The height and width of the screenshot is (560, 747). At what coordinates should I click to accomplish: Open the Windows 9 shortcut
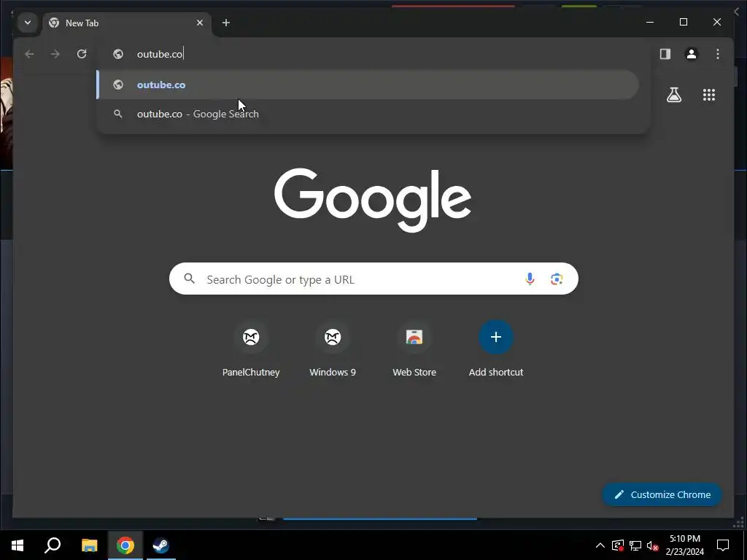tap(333, 350)
